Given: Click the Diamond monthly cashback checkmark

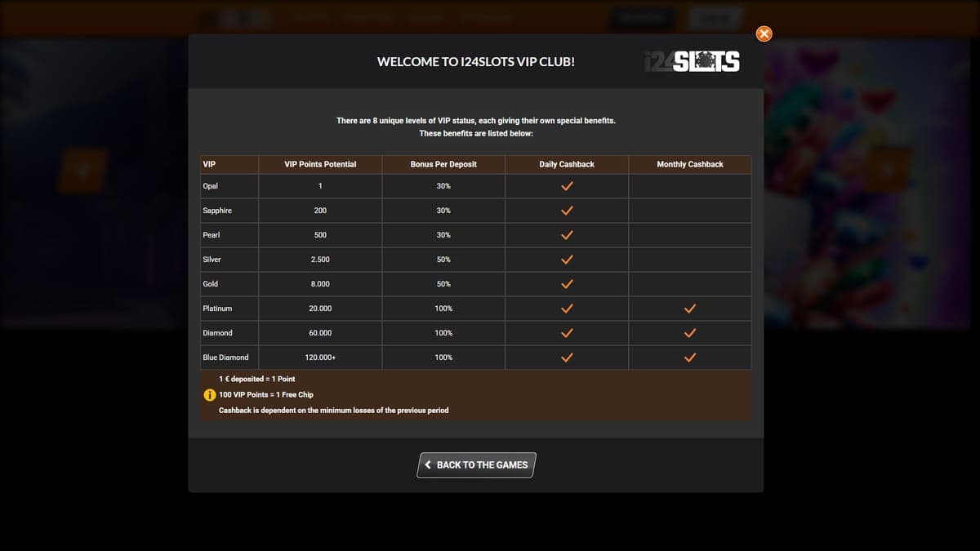Looking at the screenshot, I should (690, 333).
